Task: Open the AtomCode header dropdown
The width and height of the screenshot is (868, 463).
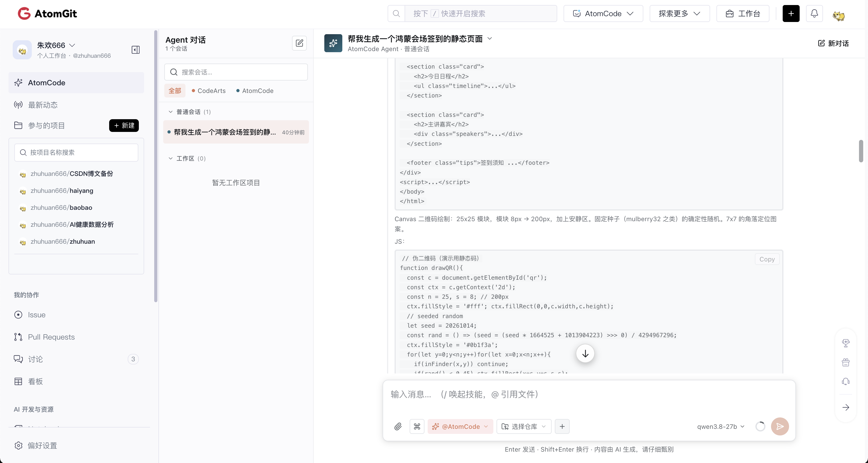Action: pos(603,14)
